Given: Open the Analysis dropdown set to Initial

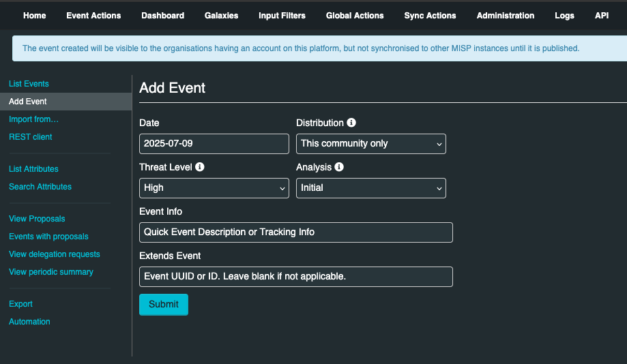Looking at the screenshot, I should 370,188.
